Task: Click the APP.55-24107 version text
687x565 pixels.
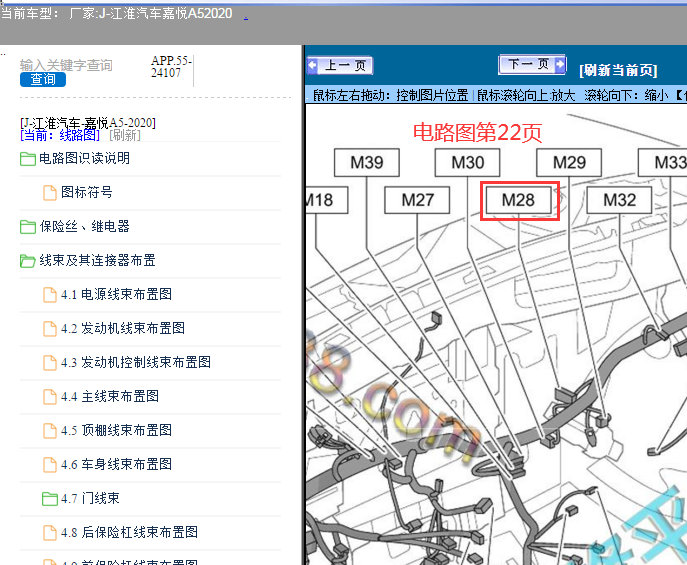Action: [171, 67]
